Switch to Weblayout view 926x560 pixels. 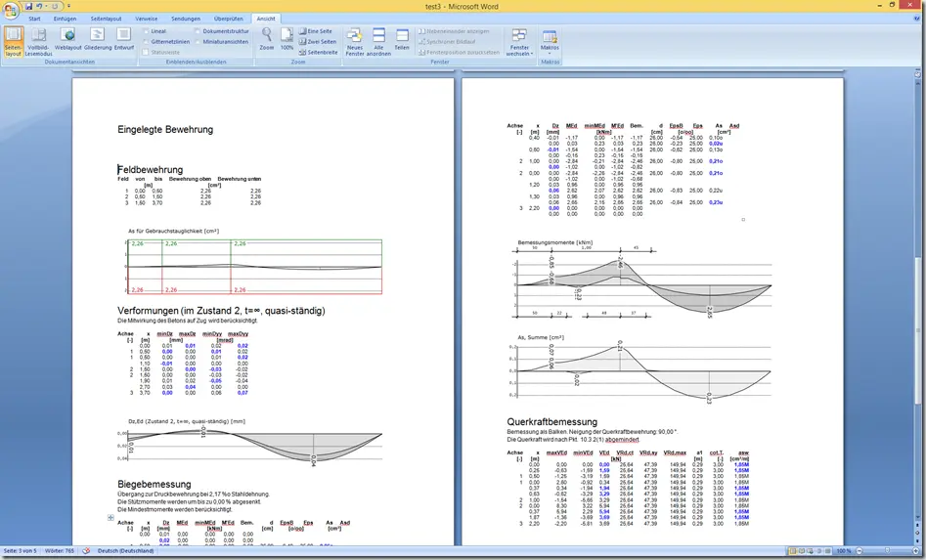click(x=67, y=40)
